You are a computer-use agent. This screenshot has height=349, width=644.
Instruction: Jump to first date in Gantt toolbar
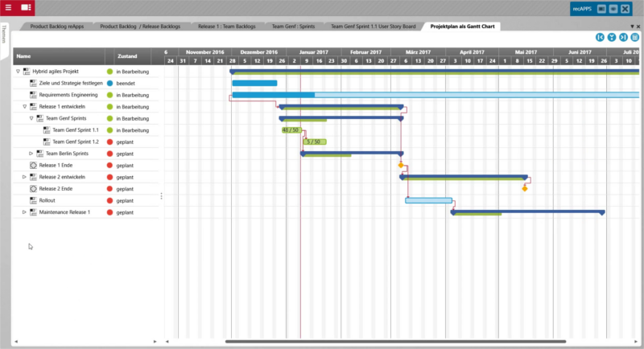[600, 37]
